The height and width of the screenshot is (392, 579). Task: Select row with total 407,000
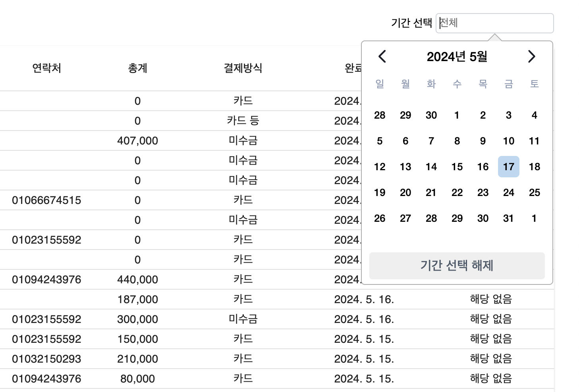point(137,140)
